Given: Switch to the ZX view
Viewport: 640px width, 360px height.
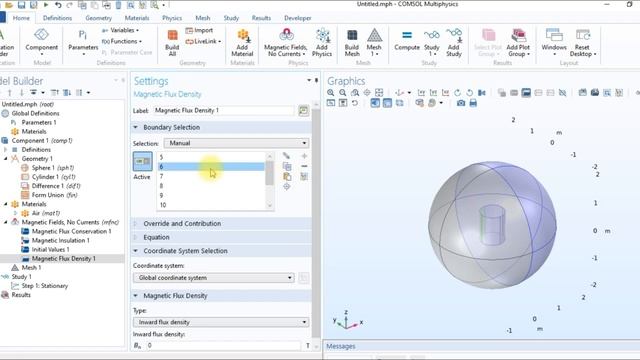Looking at the screenshot, I should tap(445, 93).
